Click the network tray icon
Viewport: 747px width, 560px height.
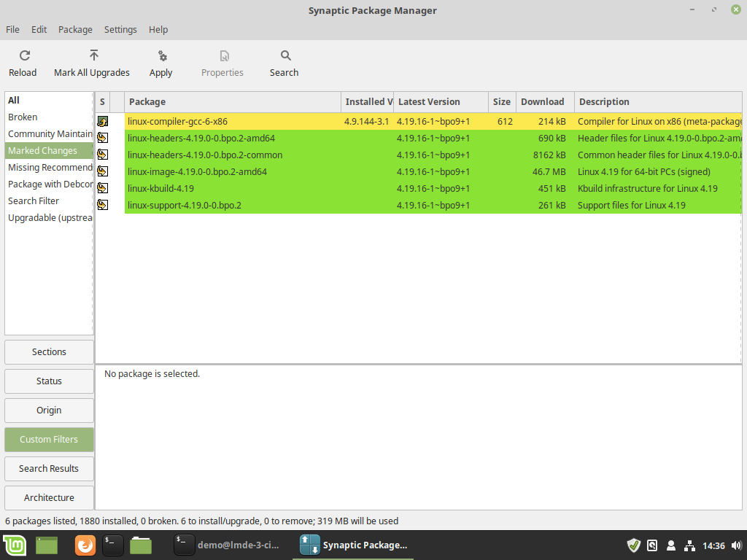[x=689, y=545]
